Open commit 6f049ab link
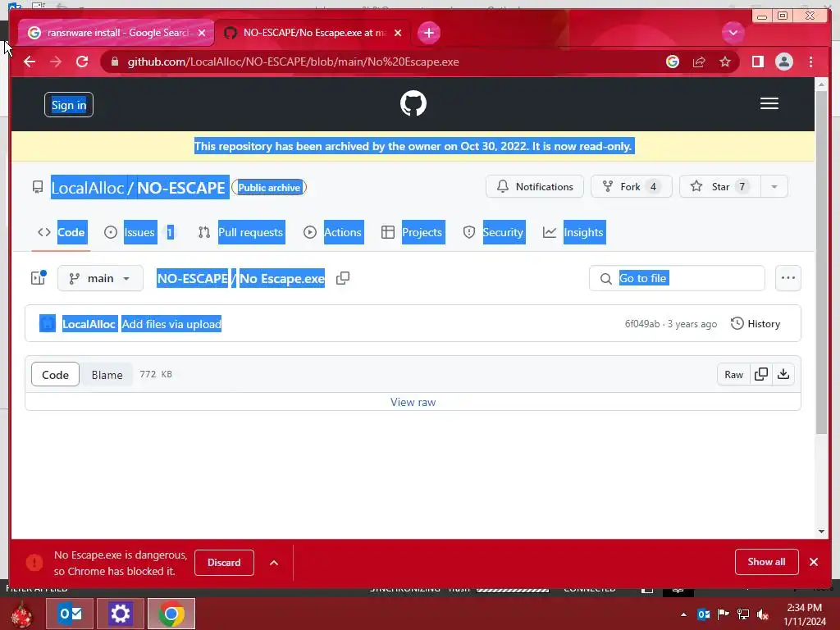 click(641, 323)
